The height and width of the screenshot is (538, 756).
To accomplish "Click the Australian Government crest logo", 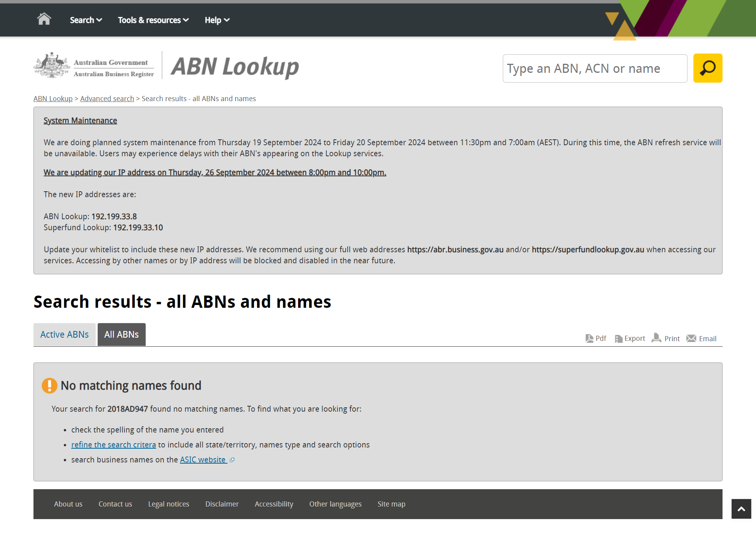I will pos(52,65).
